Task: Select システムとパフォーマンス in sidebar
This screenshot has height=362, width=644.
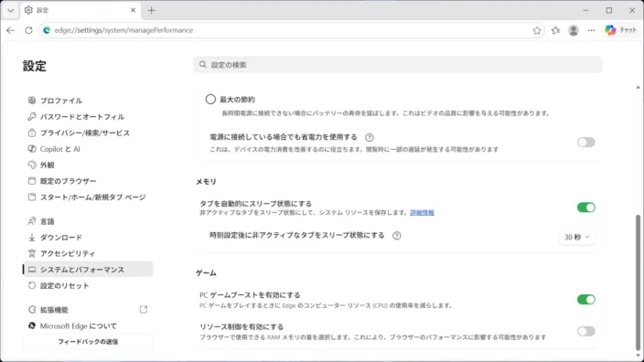Action: point(88,270)
